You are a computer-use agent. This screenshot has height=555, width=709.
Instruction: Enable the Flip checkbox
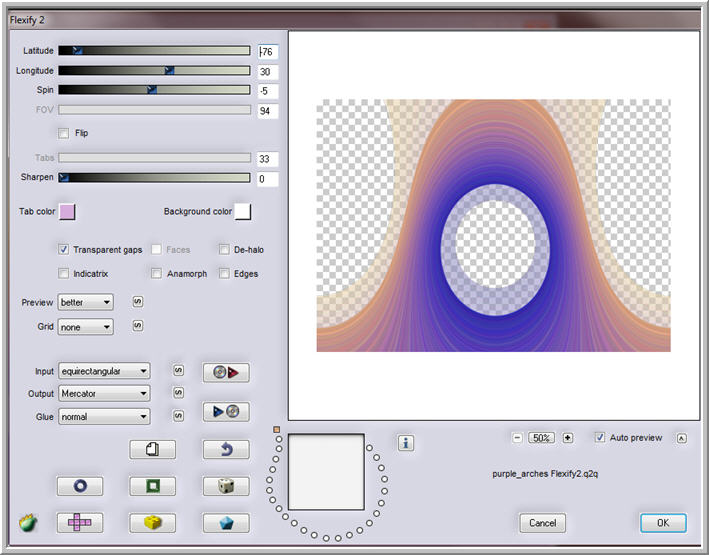pyautogui.click(x=64, y=133)
